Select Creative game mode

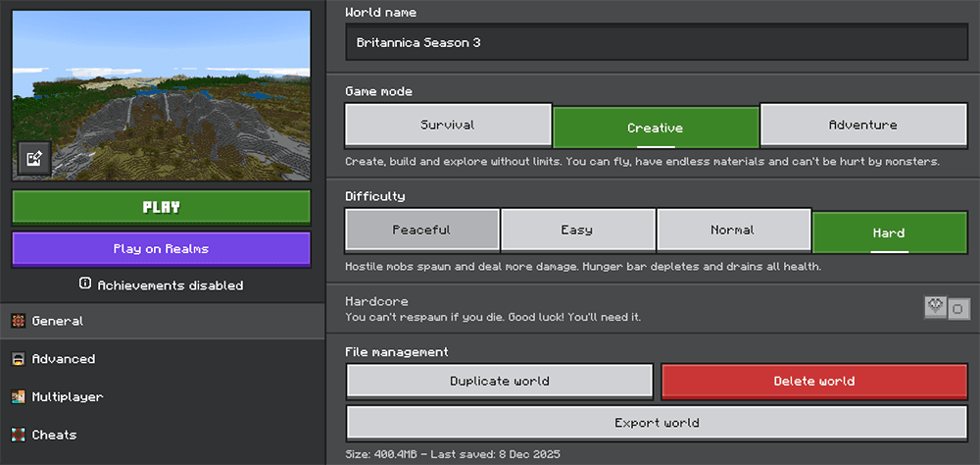[655, 128]
